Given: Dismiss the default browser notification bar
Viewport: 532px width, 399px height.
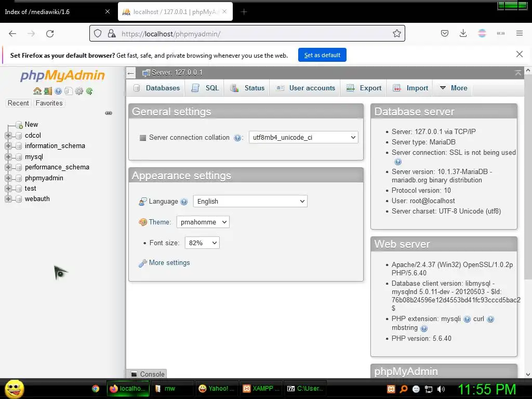Looking at the screenshot, I should point(519,54).
